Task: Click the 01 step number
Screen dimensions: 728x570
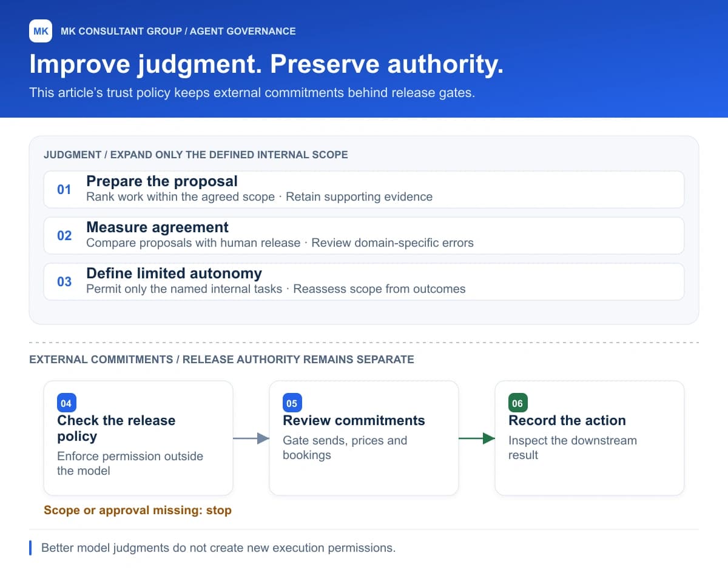Action: [x=64, y=190]
